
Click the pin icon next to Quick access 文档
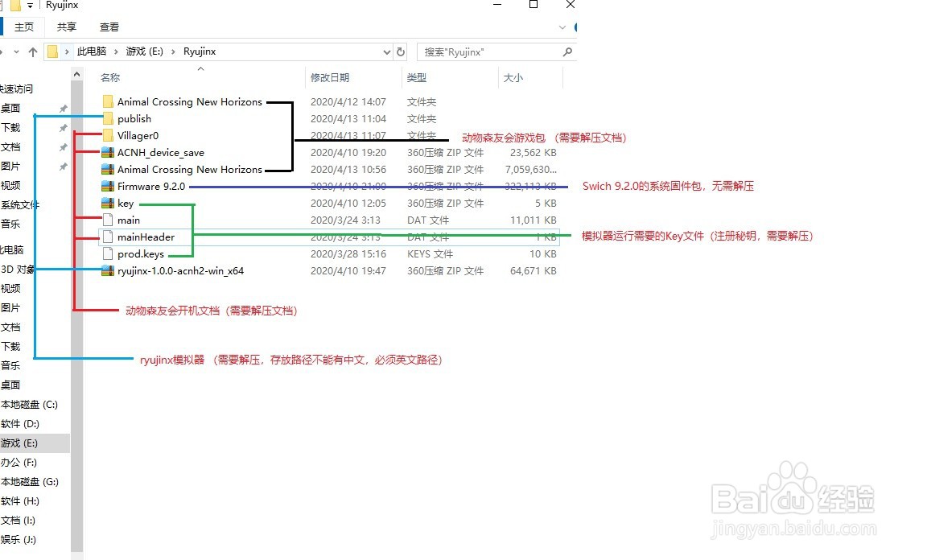(64, 147)
